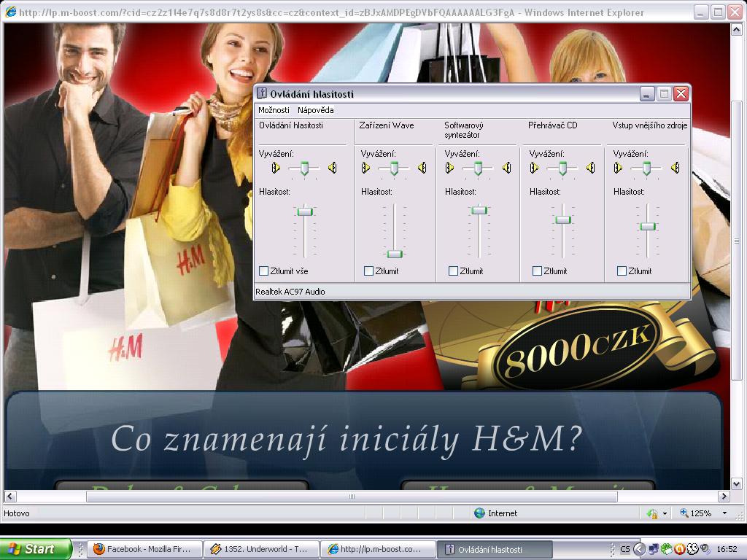Open the zoom level 125% dropdown arrow
747x560 pixels.
pos(724,513)
